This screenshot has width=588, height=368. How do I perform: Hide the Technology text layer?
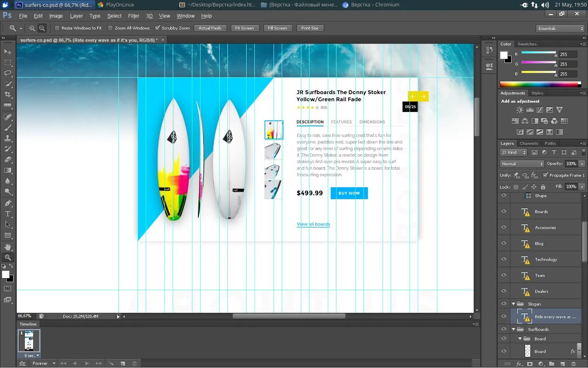point(504,259)
